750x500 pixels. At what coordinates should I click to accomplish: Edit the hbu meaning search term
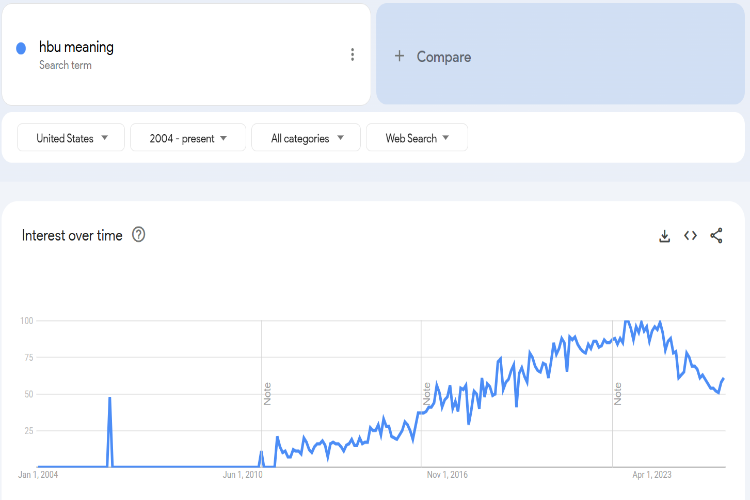tap(77, 47)
